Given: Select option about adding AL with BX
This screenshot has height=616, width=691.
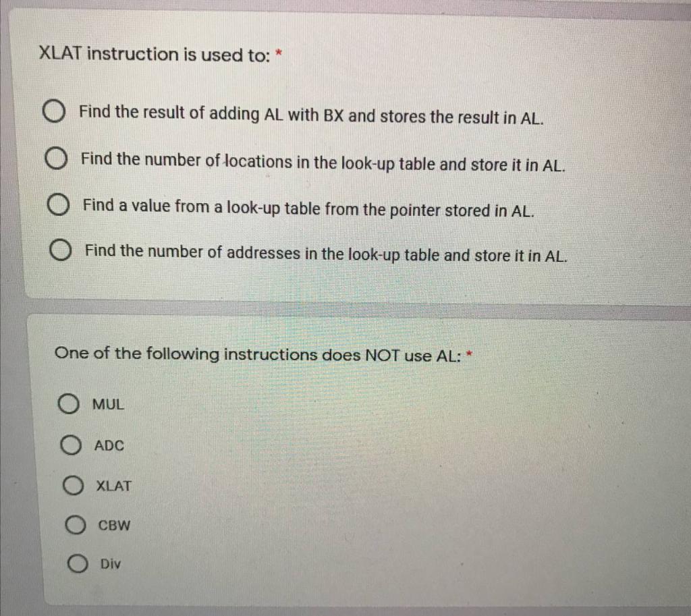Looking at the screenshot, I should 54,112.
